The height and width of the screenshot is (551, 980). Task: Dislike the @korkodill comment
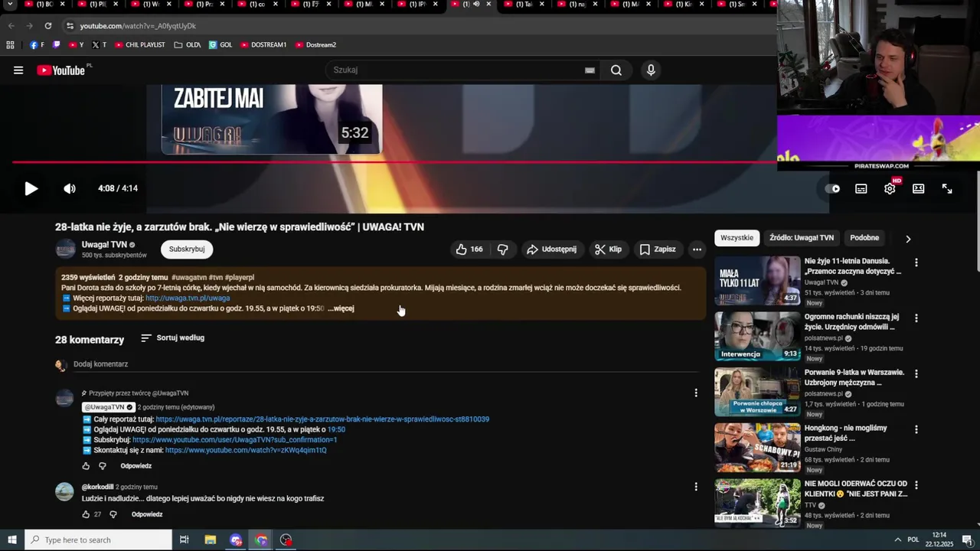point(113,514)
